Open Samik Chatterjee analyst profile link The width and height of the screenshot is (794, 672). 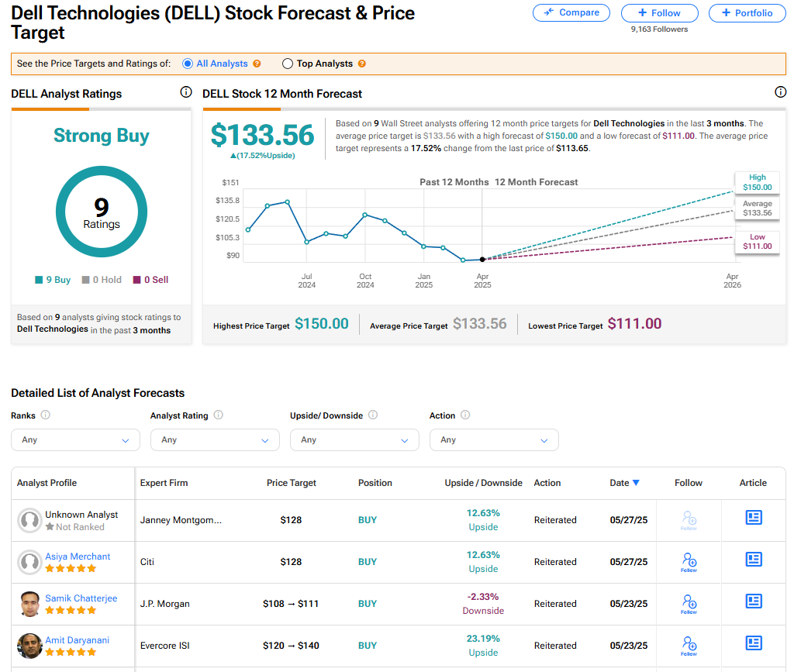click(79, 598)
